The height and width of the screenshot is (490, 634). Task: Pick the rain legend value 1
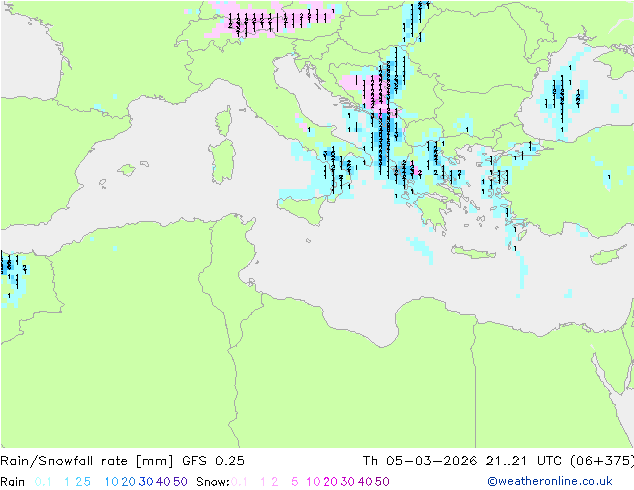67,482
